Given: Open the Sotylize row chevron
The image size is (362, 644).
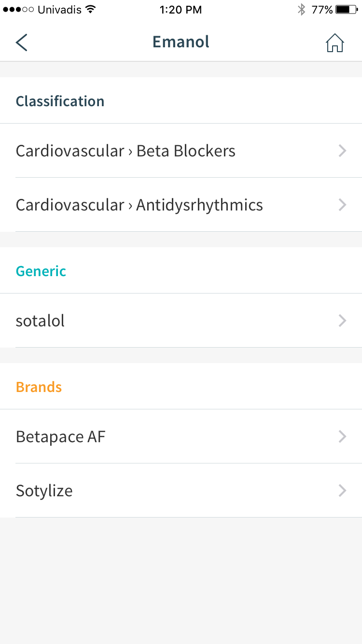Looking at the screenshot, I should pyautogui.click(x=342, y=490).
